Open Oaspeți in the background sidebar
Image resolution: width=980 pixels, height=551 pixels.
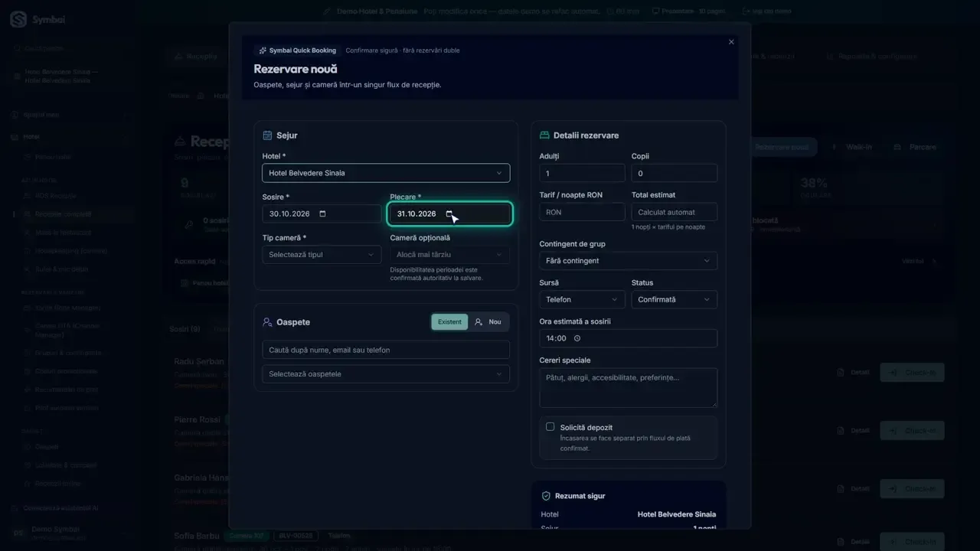47,447
